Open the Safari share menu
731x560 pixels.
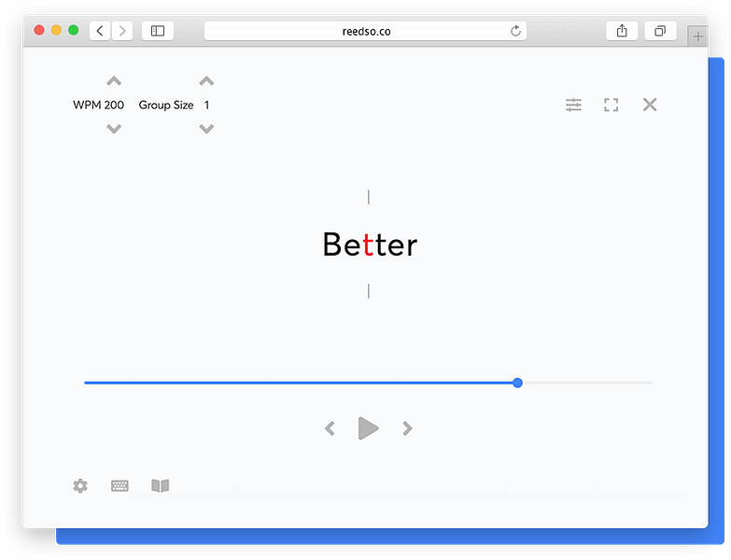[x=622, y=31]
